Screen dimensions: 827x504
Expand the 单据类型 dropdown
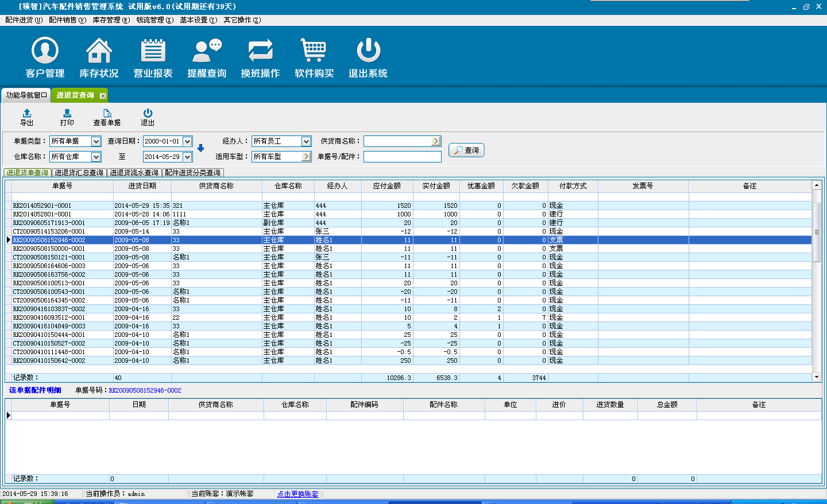pos(96,141)
